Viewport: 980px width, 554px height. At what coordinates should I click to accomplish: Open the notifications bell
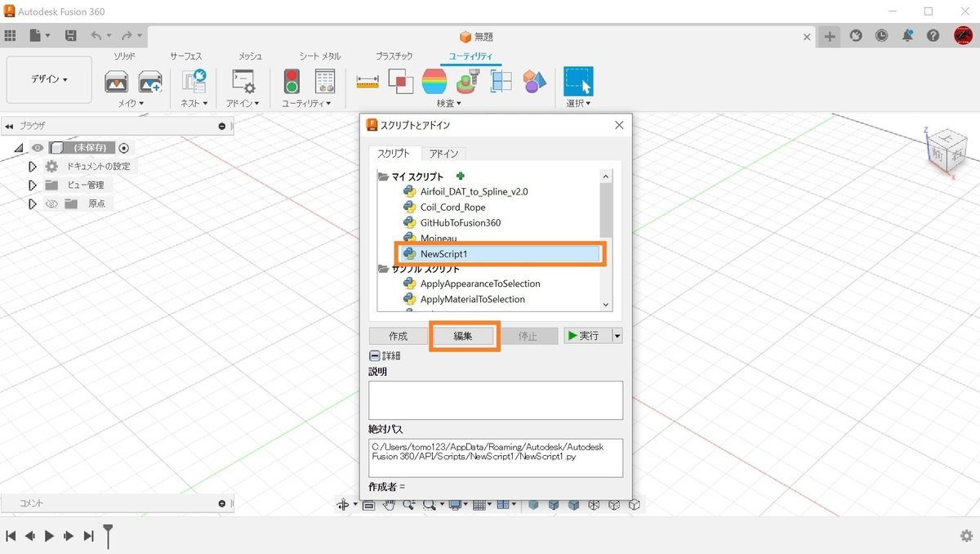[907, 36]
